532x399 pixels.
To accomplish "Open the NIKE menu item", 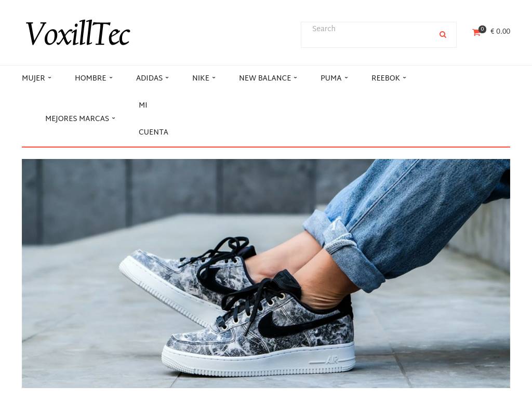I will coord(201,78).
